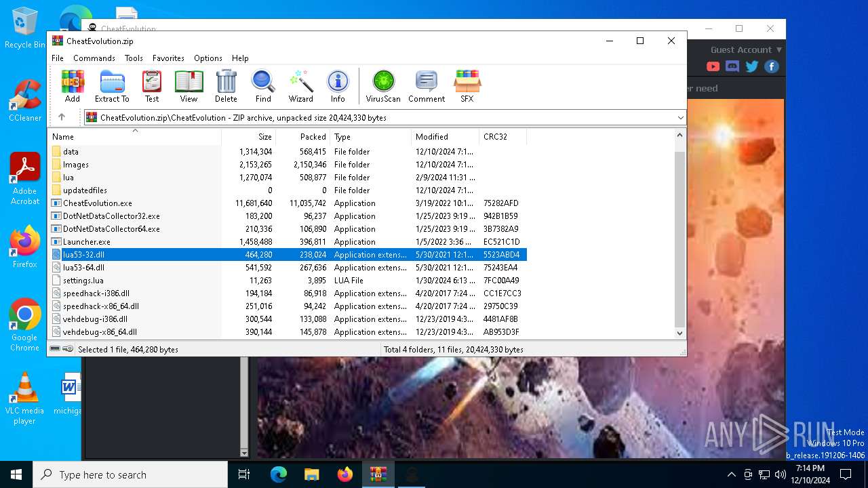The height and width of the screenshot is (488, 868).
Task: Click the SFX toolbar icon
Action: [467, 86]
